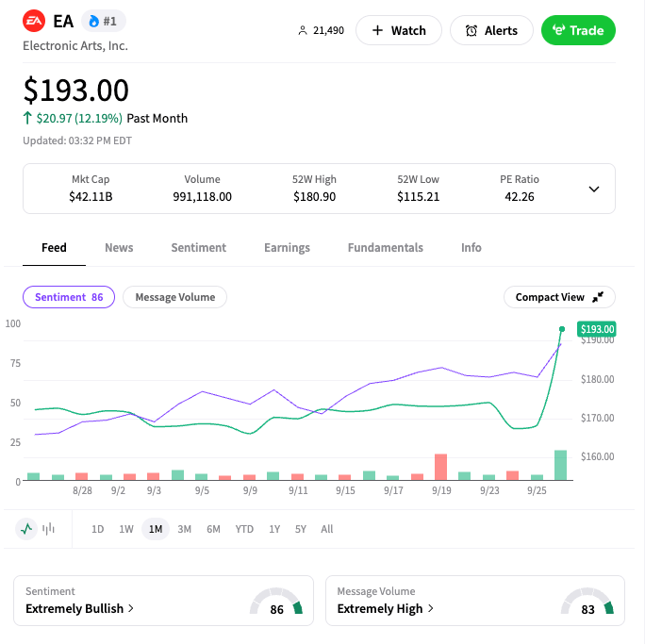Open the News tab
Image resolution: width=645 pixels, height=644 pixels.
(119, 248)
